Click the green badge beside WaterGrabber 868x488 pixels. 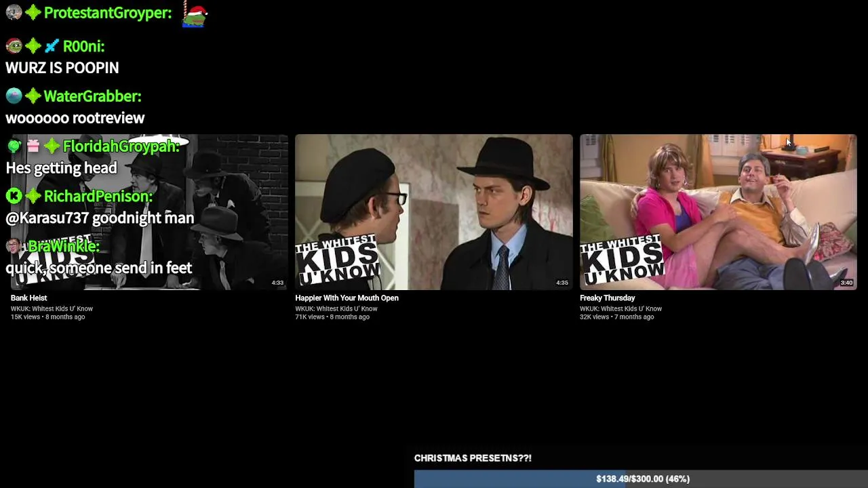pos(33,96)
